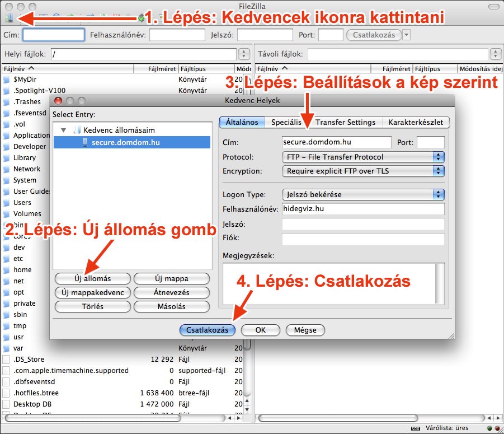Click the folder icon beside var

[x=6, y=348]
